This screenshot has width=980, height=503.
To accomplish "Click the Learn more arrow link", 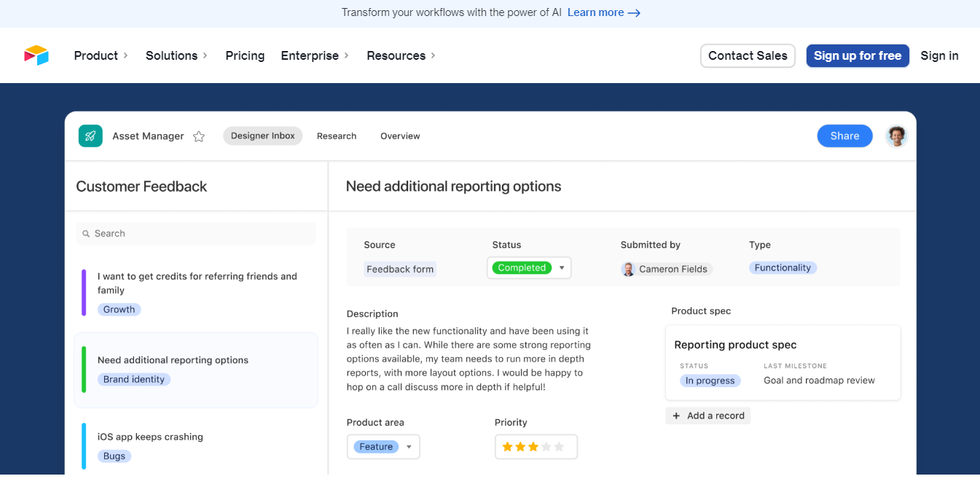I will (x=603, y=12).
